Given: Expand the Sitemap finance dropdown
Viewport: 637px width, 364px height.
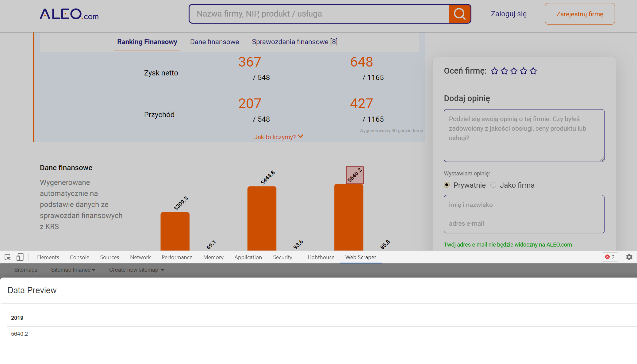Looking at the screenshot, I should click(x=73, y=270).
